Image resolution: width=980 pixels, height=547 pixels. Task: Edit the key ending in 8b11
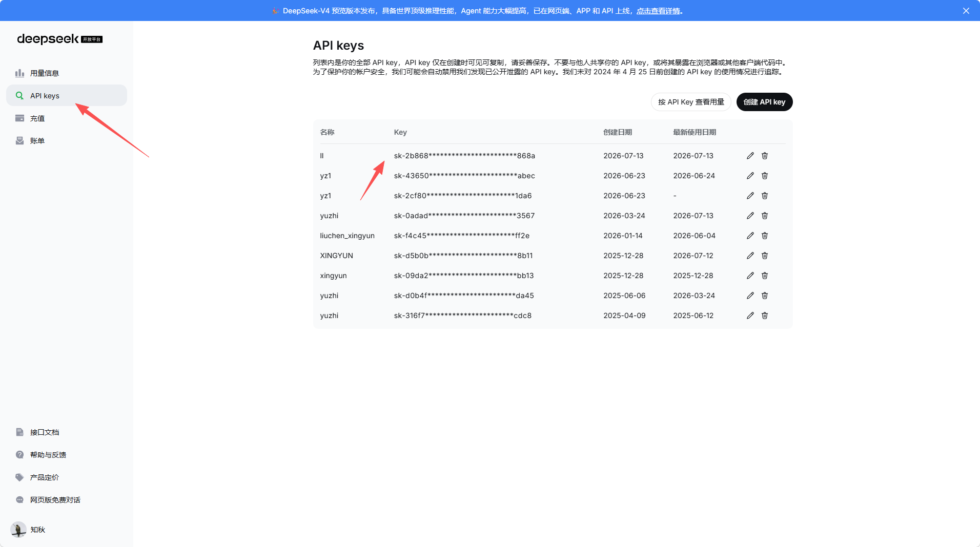[x=750, y=256]
